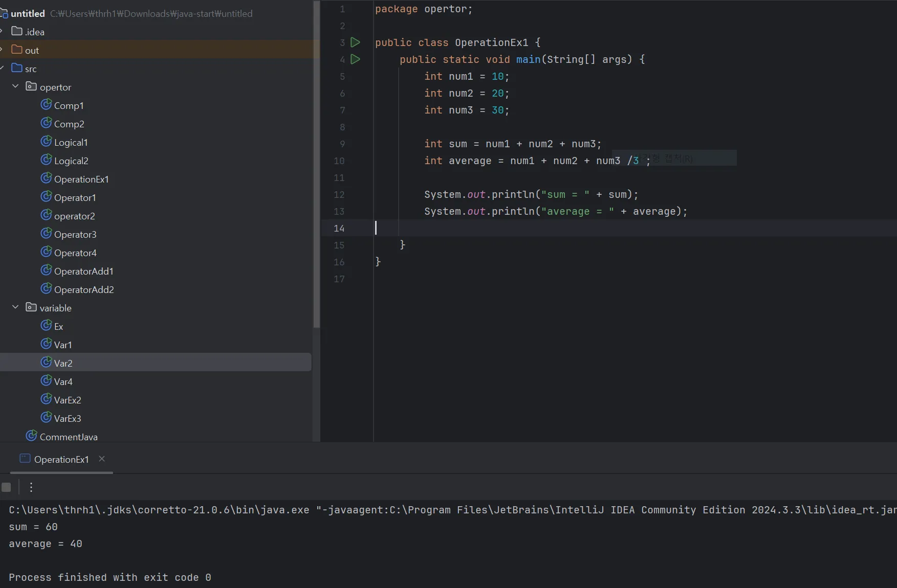Select the Comp1 class icon

46,105
